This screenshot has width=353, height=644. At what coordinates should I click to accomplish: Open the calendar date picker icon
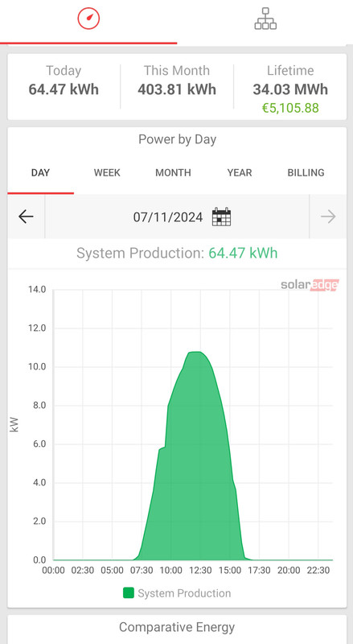[x=221, y=217]
